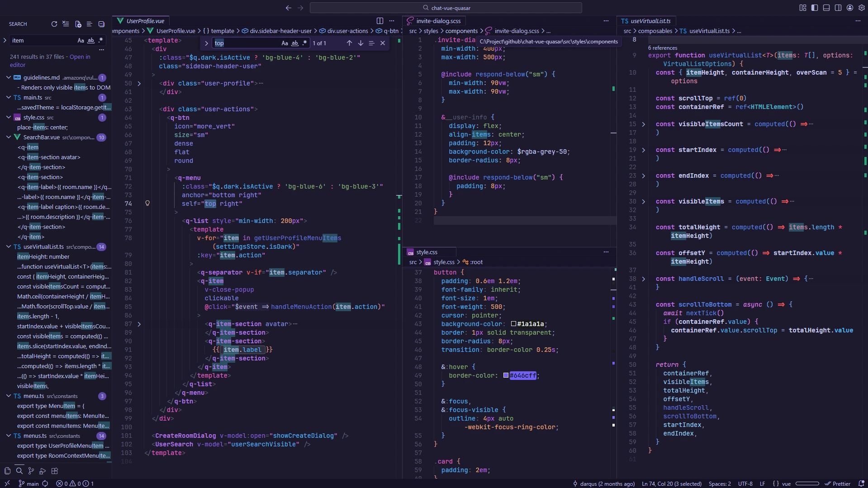Toggle Match Case in find widget
This screenshot has height=488, width=868.
(x=285, y=43)
